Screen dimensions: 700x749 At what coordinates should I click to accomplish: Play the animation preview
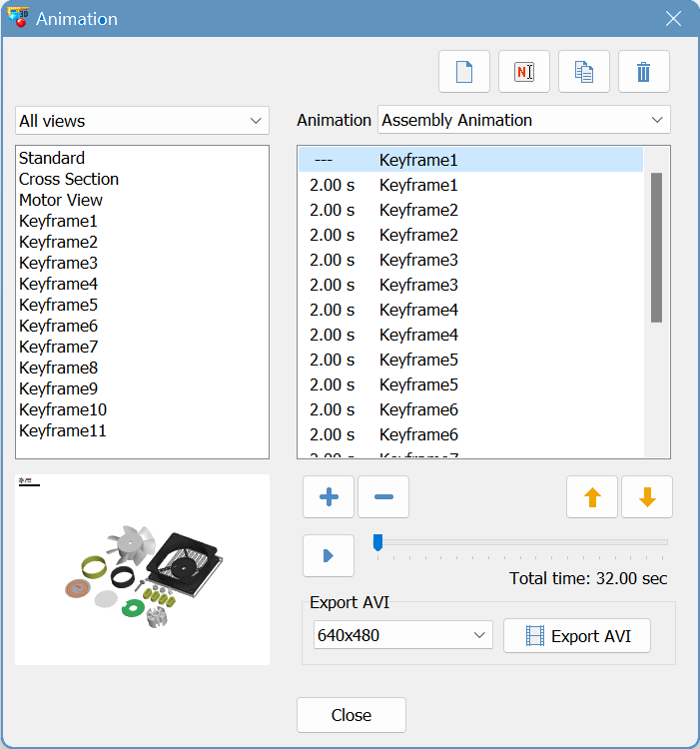coord(329,555)
